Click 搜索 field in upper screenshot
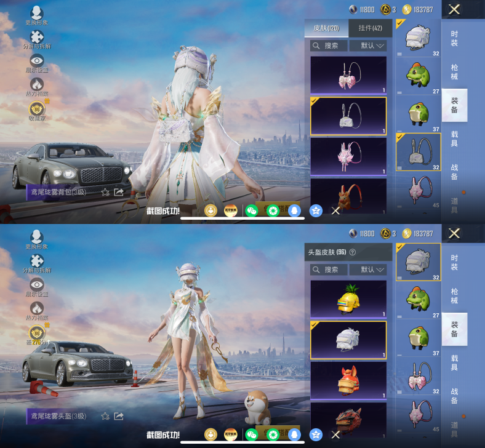Screen dimensions: 485x448 (x=329, y=46)
